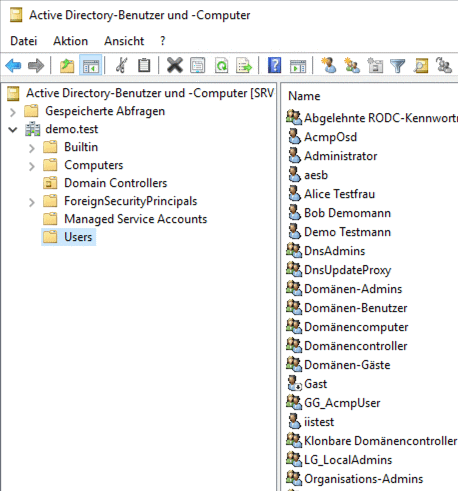Select Managed Service Accounts in tree

[x=136, y=219]
